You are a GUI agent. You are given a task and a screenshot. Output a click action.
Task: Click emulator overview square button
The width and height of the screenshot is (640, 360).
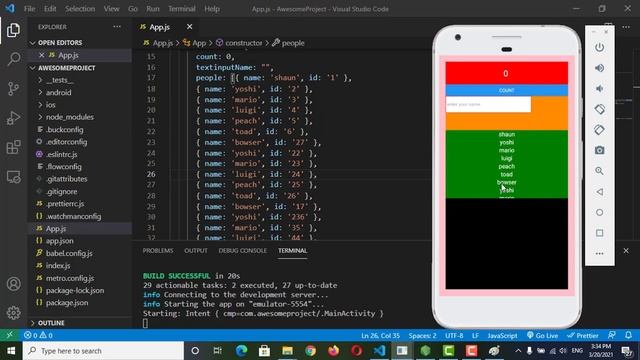coord(599,233)
